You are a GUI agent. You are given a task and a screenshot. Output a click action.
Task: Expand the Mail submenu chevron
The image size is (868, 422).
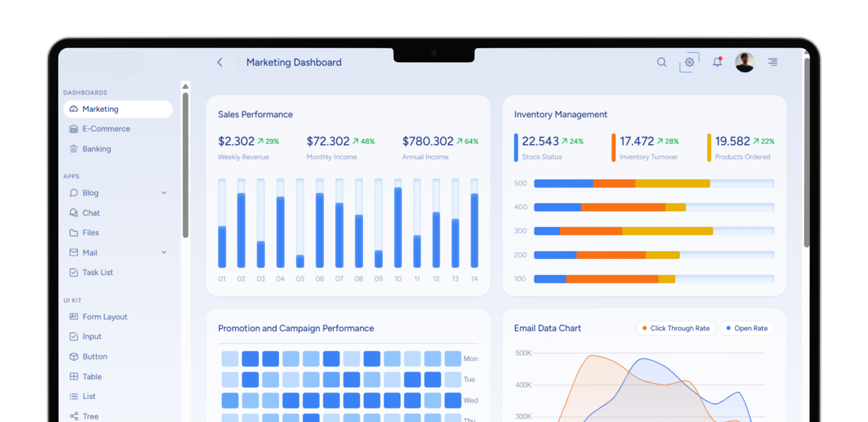coord(164,252)
